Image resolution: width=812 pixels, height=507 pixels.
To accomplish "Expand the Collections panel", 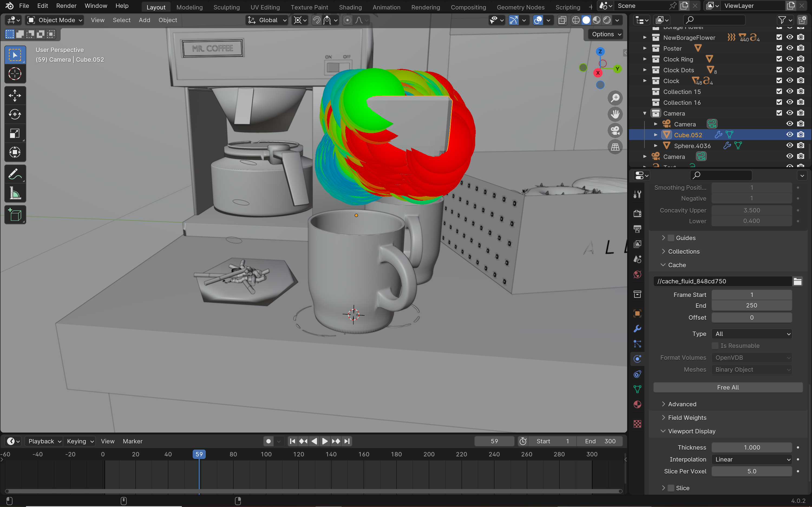I will coord(684,251).
